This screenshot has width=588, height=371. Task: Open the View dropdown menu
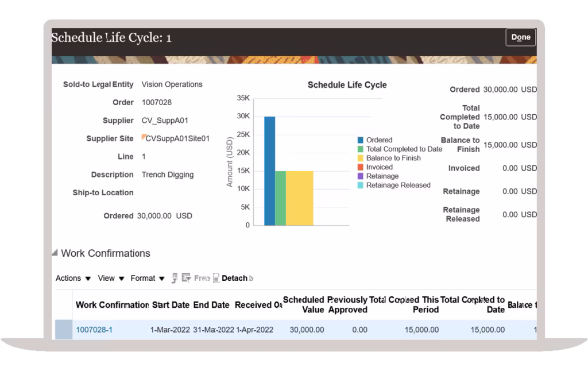[111, 278]
